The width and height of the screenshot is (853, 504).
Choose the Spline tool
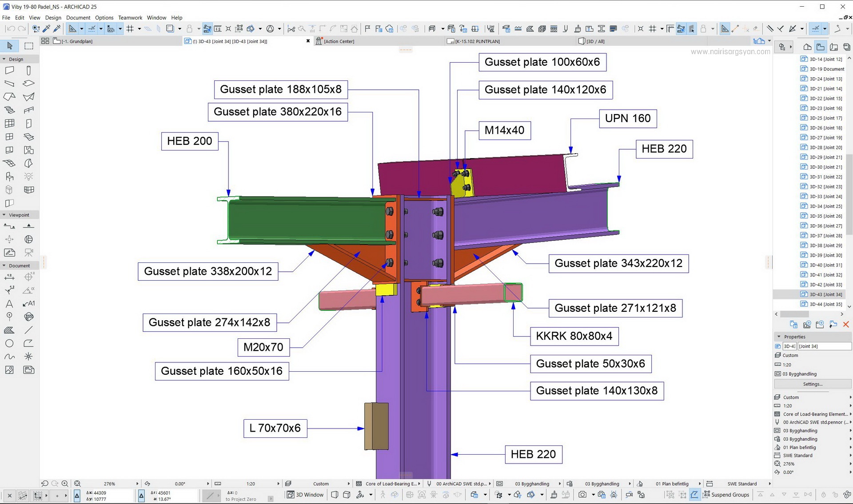point(9,357)
